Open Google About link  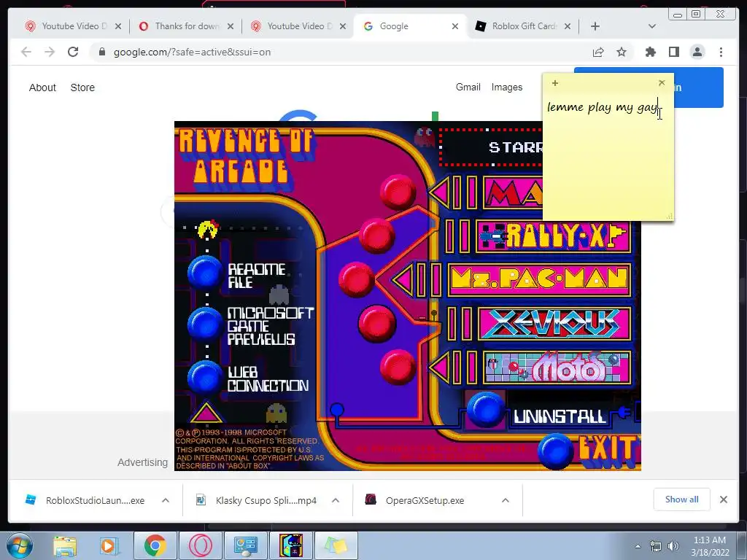pos(42,87)
